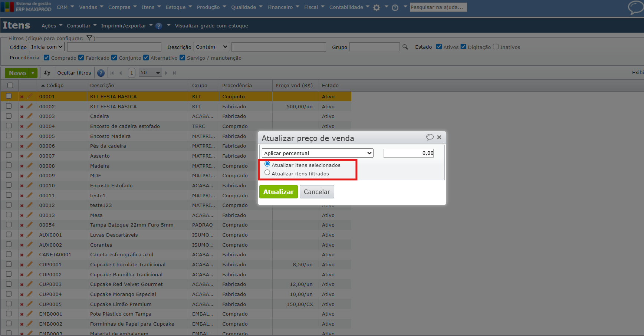Click the blue help icon beside Imprimir/exportar
The image size is (644, 336).
coord(159,26)
